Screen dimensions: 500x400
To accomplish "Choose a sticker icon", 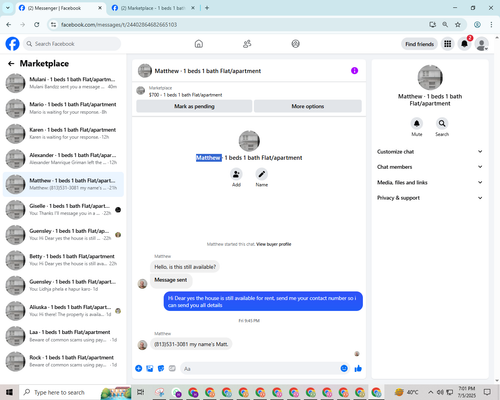I will pos(161,368).
